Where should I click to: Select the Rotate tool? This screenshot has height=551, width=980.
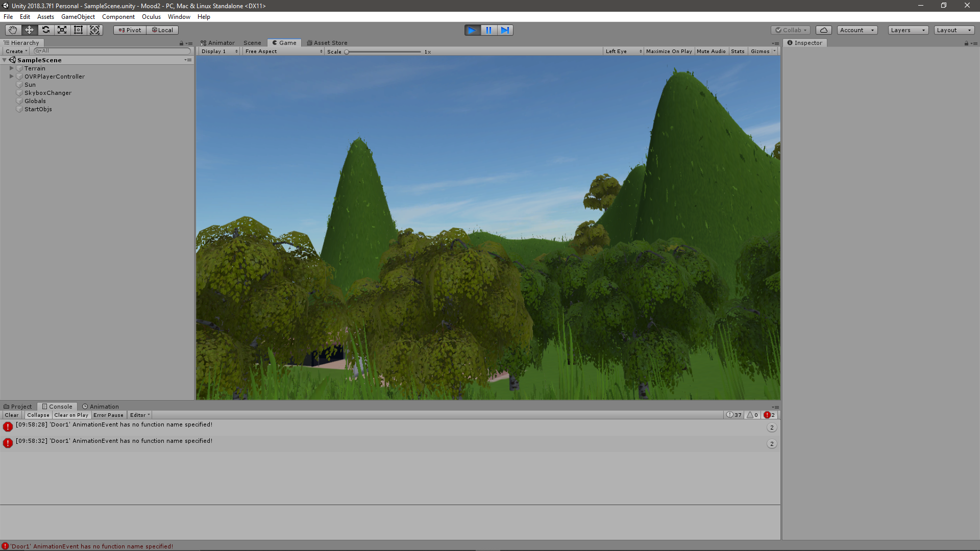pyautogui.click(x=45, y=30)
